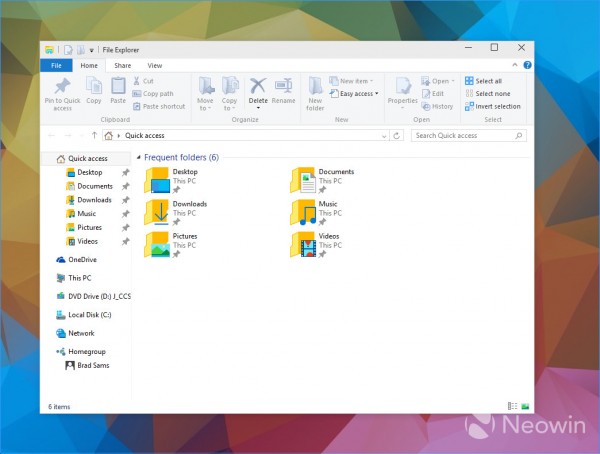Click the Delete icon in ribbon

coord(258,87)
